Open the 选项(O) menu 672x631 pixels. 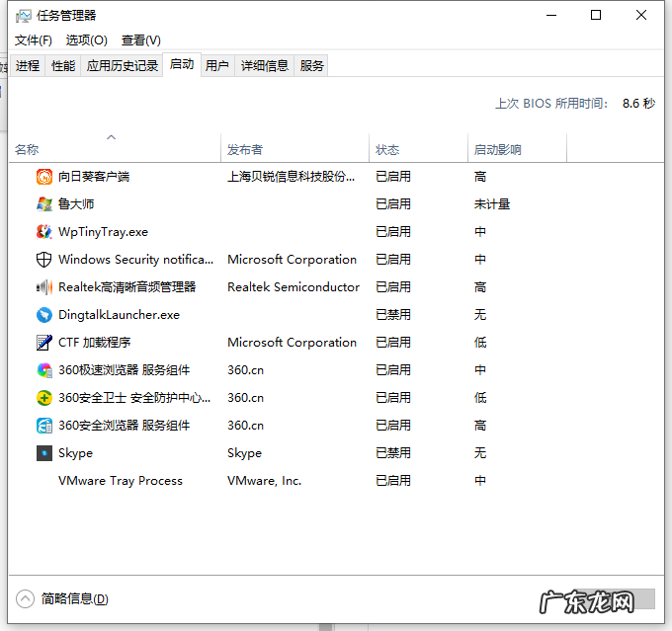[87, 40]
